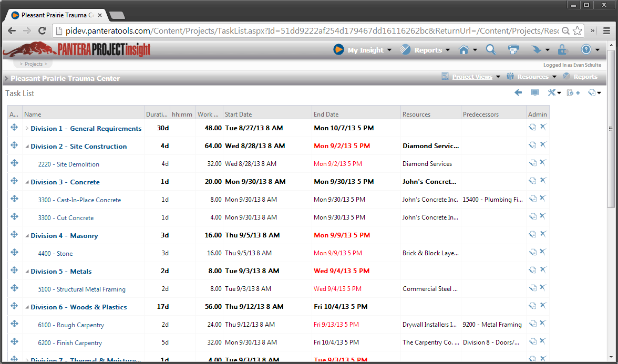Click the search magnifier icon in toolbar
Viewport: 618px width, 364px height.
pyautogui.click(x=490, y=49)
